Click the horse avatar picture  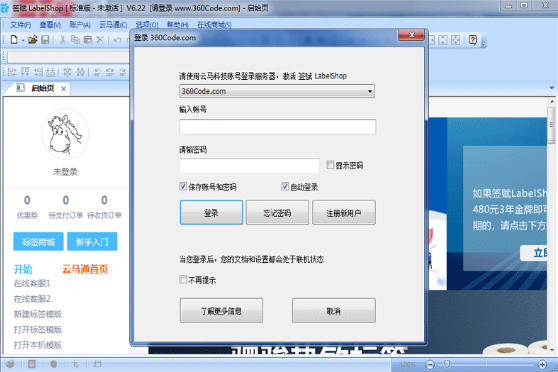[x=65, y=133]
